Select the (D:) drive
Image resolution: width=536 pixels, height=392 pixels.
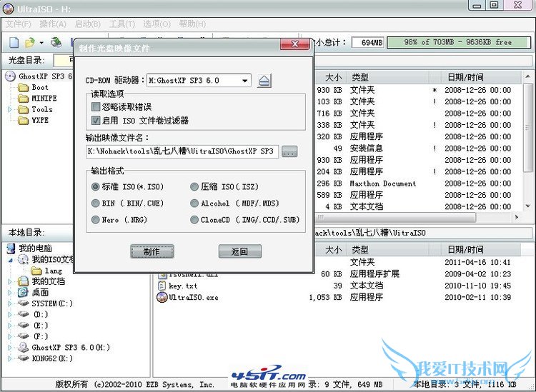pos(33,314)
